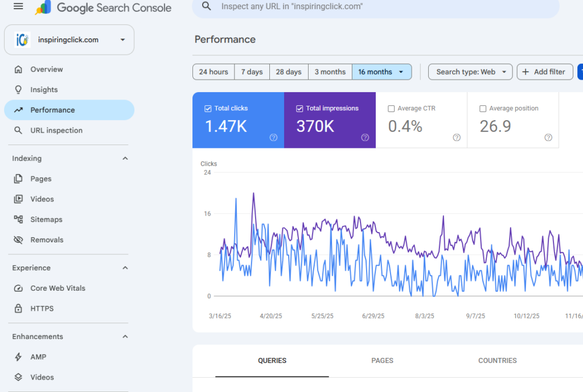Screen dimensions: 583x392
Task: Open Removals in the sidebar
Action: coord(69,240)
